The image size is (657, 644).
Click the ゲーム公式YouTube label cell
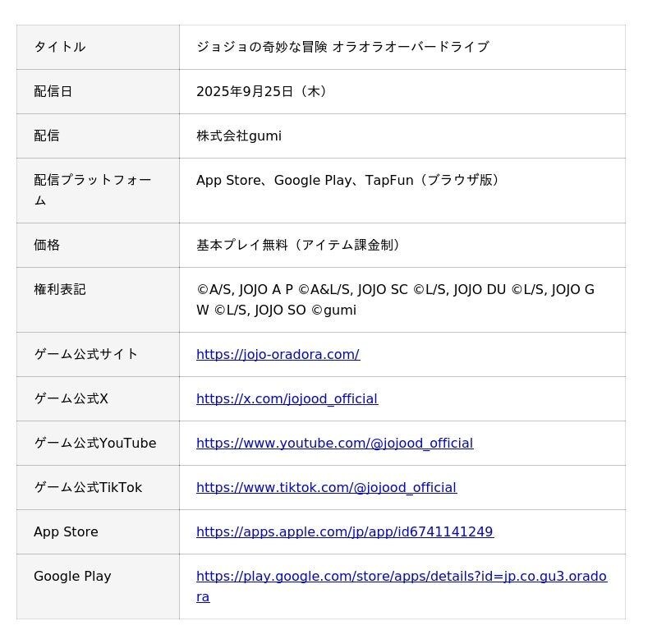click(x=98, y=444)
